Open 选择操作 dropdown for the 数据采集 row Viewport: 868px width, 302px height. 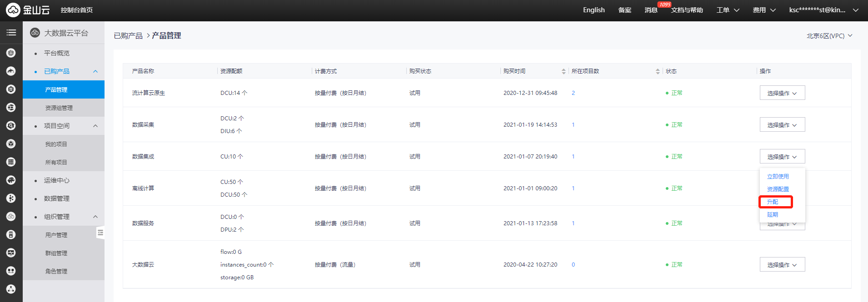[x=782, y=125]
